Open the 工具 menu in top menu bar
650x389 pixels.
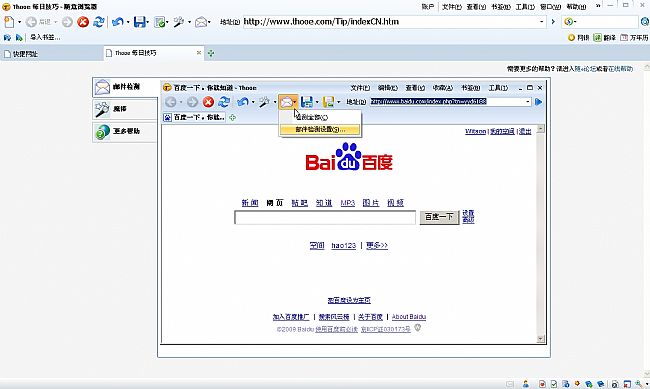coord(525,7)
